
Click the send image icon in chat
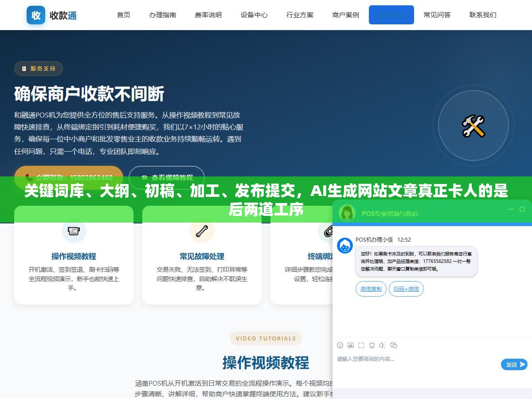tap(351, 345)
